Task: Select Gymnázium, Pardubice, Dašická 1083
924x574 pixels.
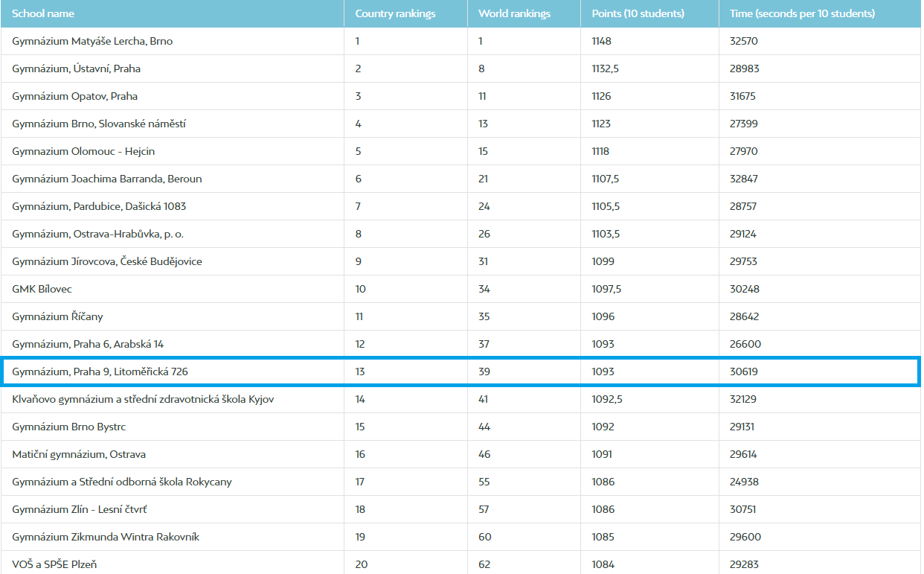Action: (99, 206)
